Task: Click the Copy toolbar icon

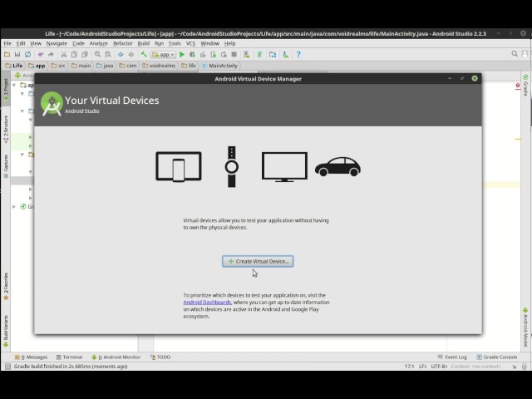Action: [74, 54]
